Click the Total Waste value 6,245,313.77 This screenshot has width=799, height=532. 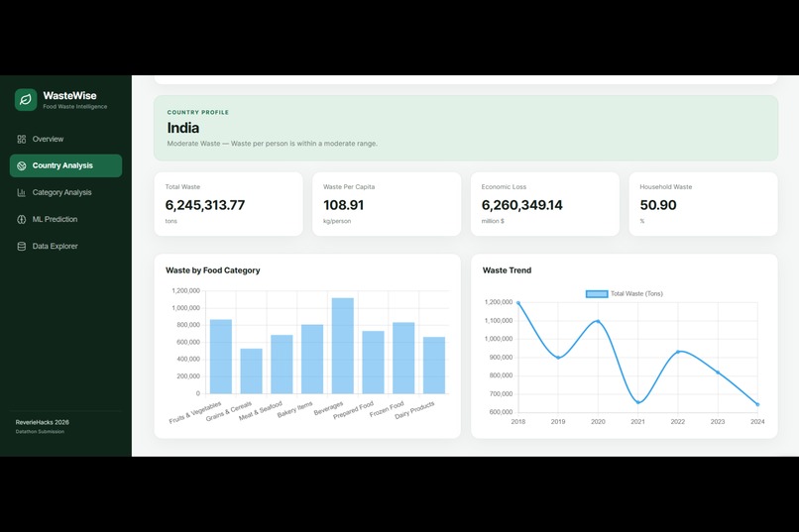205,205
